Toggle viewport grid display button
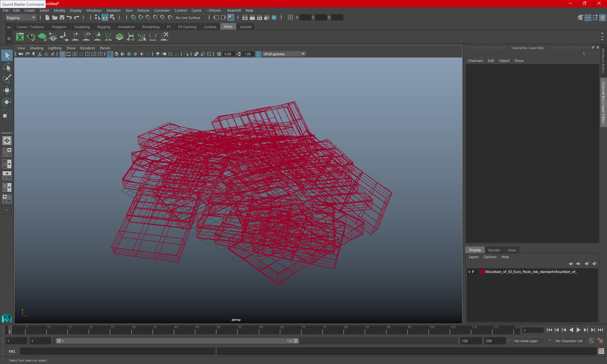Viewport: 607px width, 364px height. pyautogui.click(x=62, y=54)
